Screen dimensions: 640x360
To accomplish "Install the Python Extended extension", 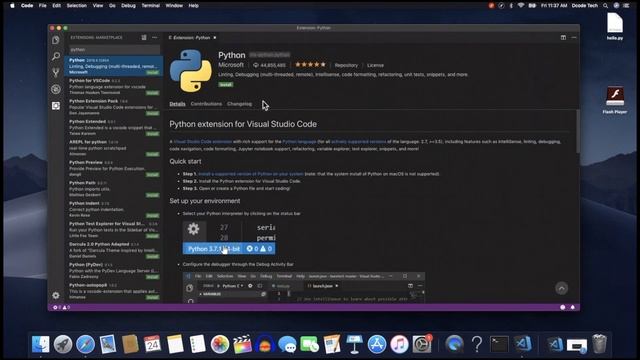I will [x=153, y=134].
